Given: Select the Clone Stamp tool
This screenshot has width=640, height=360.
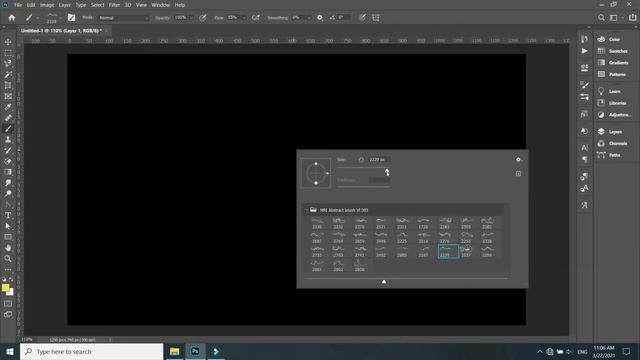Looking at the screenshot, I should pyautogui.click(x=8, y=140).
